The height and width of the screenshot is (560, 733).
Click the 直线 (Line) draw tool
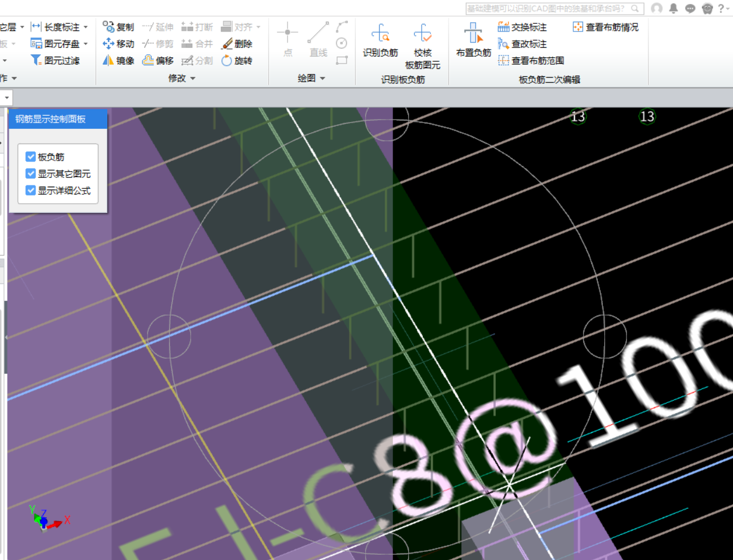318,40
